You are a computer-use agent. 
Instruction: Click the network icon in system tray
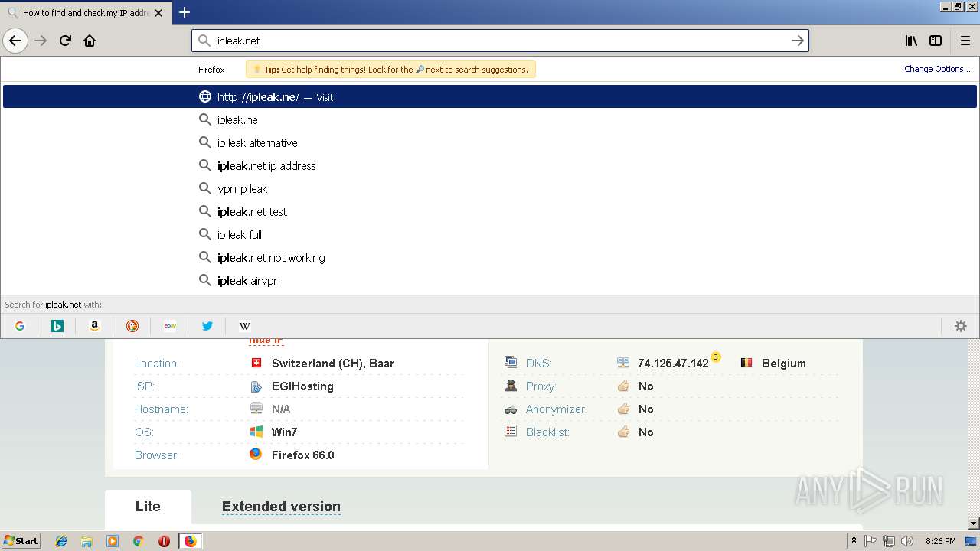(889, 541)
